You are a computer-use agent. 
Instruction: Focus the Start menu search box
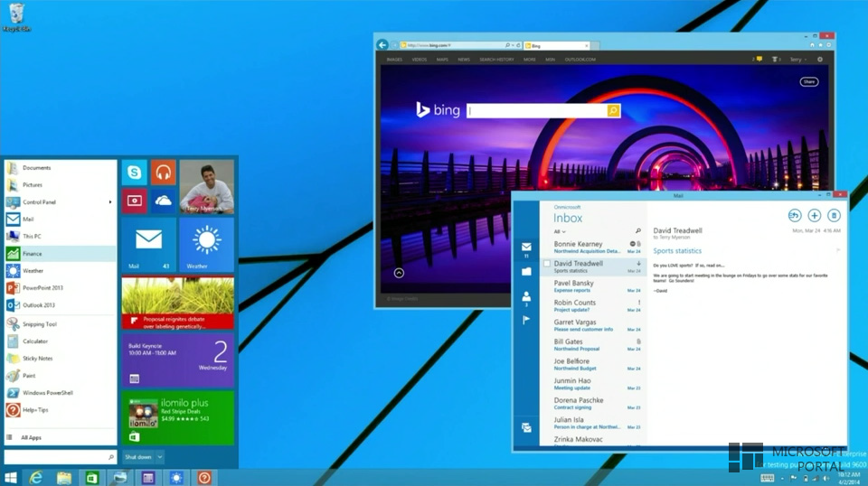tap(61, 457)
